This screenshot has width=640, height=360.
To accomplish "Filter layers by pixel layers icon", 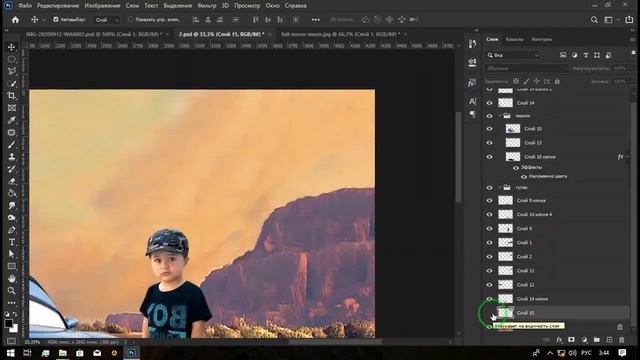I will [563, 55].
